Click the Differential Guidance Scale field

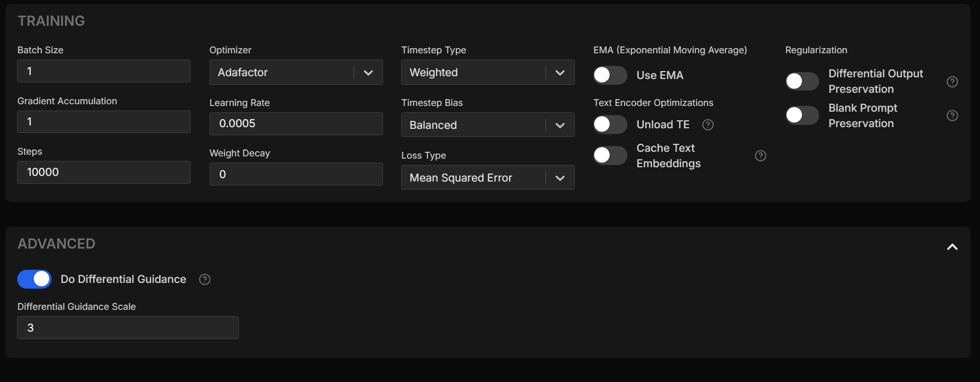pyautogui.click(x=128, y=328)
